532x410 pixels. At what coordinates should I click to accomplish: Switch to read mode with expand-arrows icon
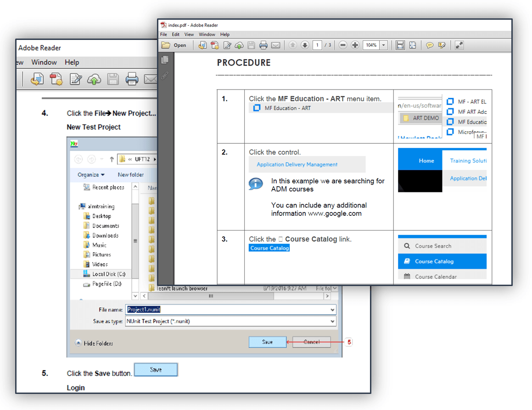click(459, 45)
